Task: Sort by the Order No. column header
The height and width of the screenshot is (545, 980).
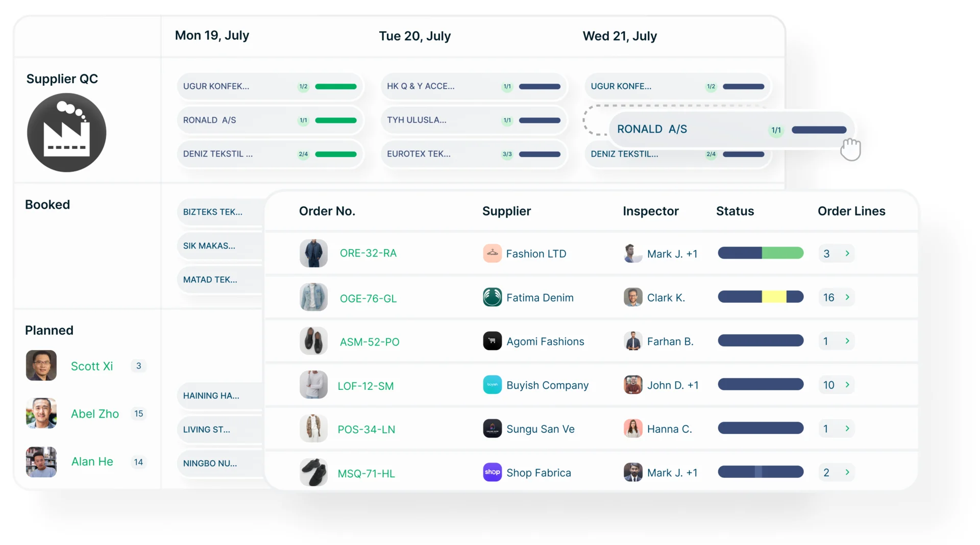Action: click(327, 211)
